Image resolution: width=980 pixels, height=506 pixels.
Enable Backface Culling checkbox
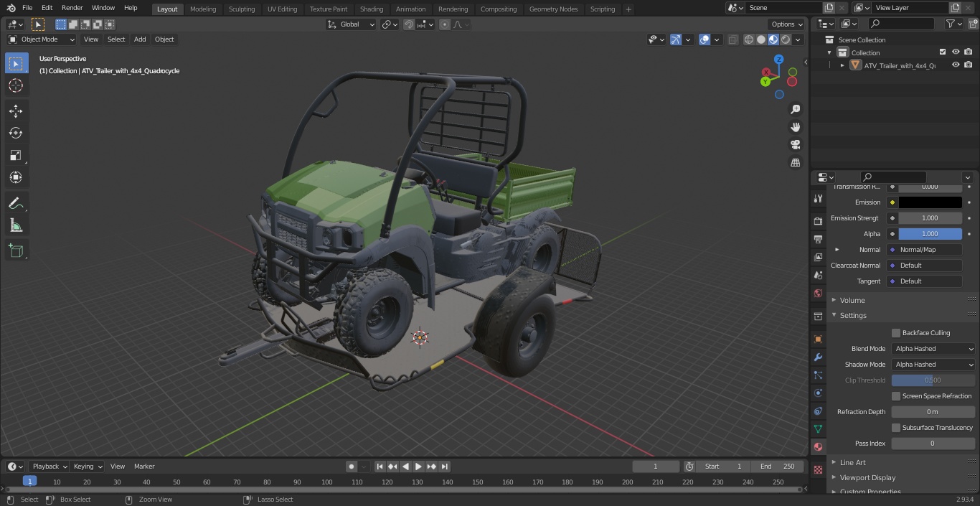(x=896, y=333)
